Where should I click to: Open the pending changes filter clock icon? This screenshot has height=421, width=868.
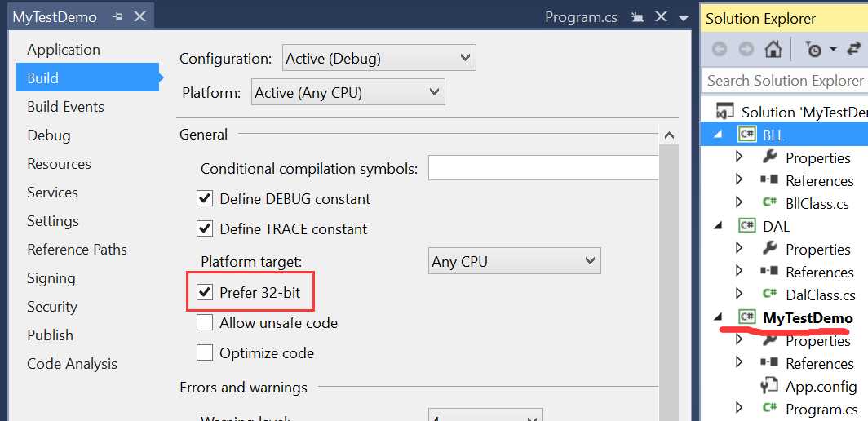point(814,50)
